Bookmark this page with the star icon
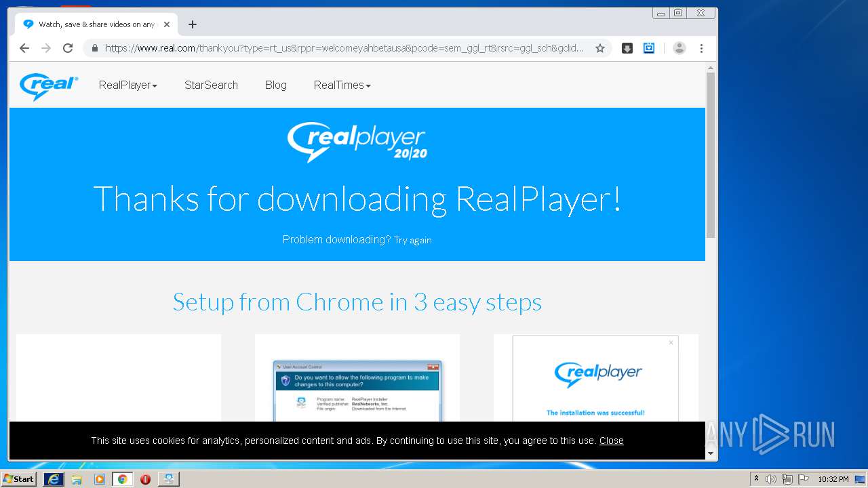 (x=600, y=48)
